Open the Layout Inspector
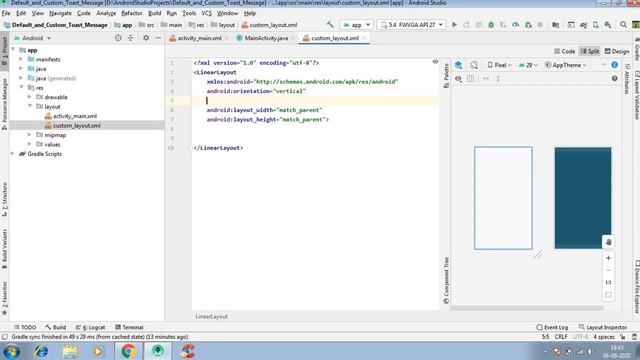This screenshot has width=640, height=360. pyautogui.click(x=603, y=327)
